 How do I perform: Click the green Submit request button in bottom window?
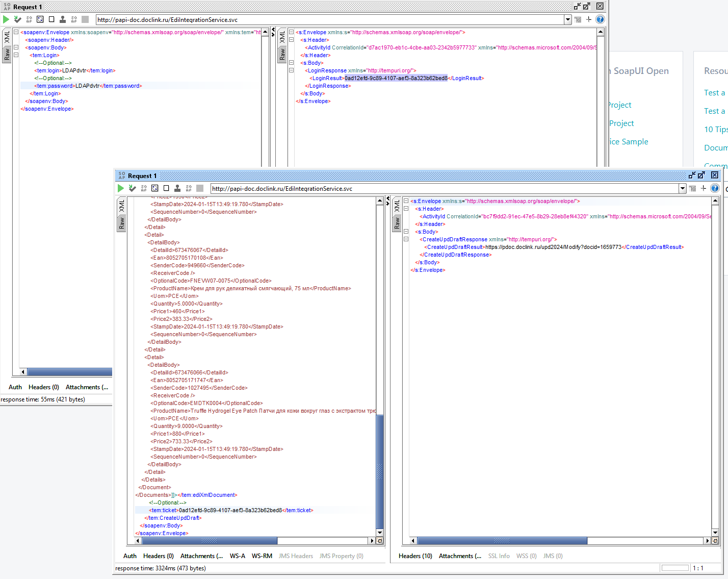121,188
